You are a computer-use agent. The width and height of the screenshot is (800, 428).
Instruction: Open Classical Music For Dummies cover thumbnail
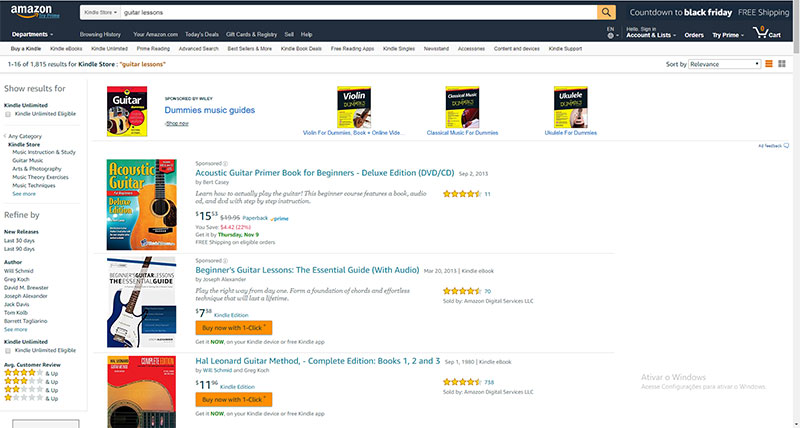462,107
